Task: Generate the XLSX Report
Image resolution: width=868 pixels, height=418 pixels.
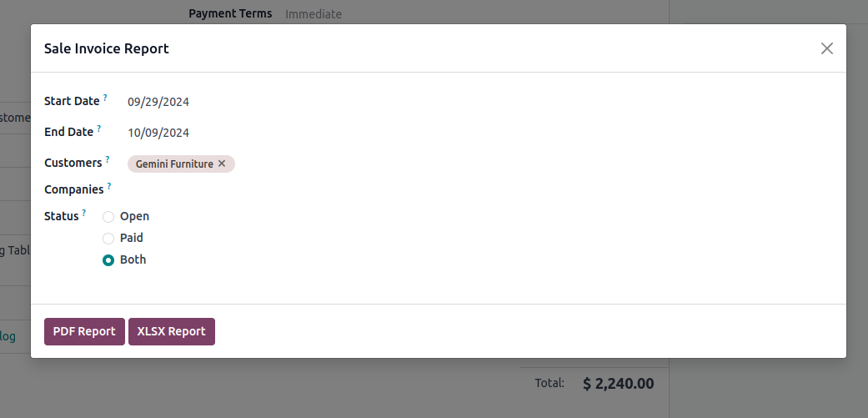Action: [x=171, y=331]
